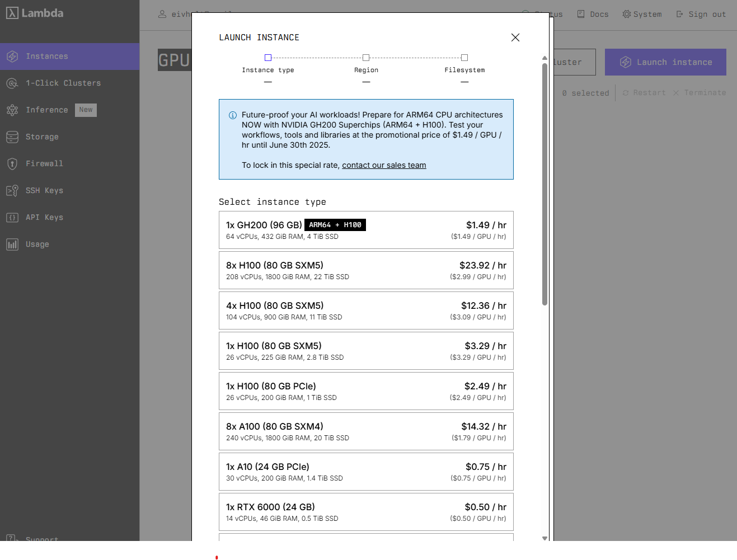
Task: Select the 1x RTX 6000 (24 GB) instance
Action: pyautogui.click(x=366, y=512)
